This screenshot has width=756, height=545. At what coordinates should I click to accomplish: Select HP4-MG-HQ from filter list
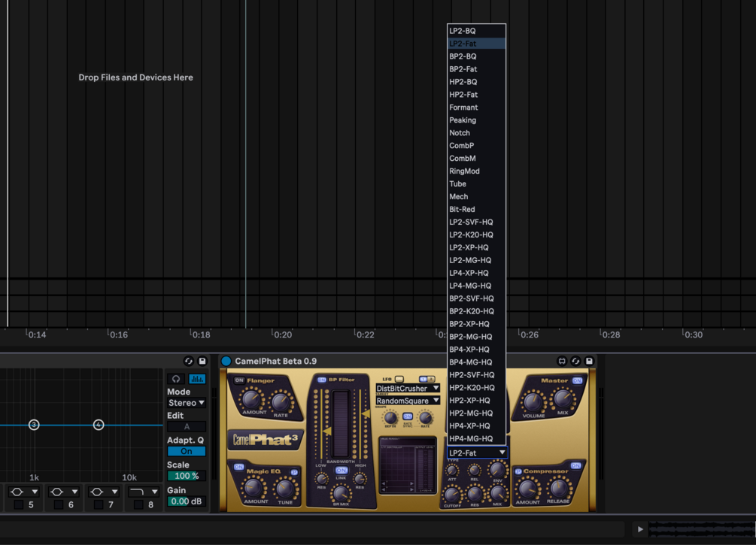coord(476,438)
